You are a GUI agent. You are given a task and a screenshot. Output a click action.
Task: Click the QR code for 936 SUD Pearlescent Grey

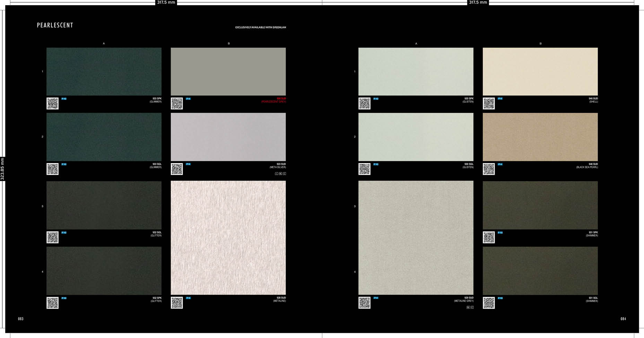click(x=177, y=104)
